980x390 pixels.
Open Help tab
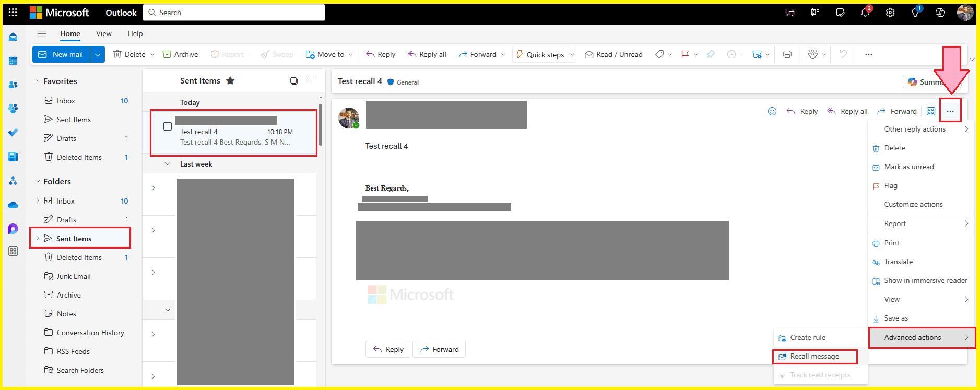(x=135, y=33)
